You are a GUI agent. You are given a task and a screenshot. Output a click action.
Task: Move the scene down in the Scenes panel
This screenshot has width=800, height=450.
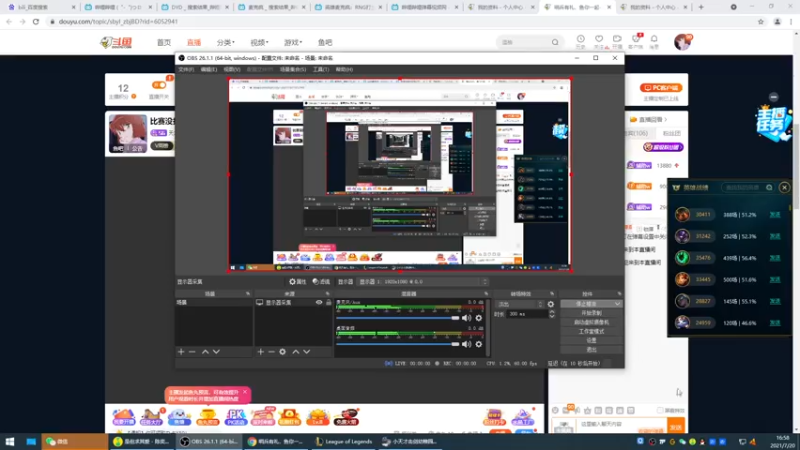216,352
